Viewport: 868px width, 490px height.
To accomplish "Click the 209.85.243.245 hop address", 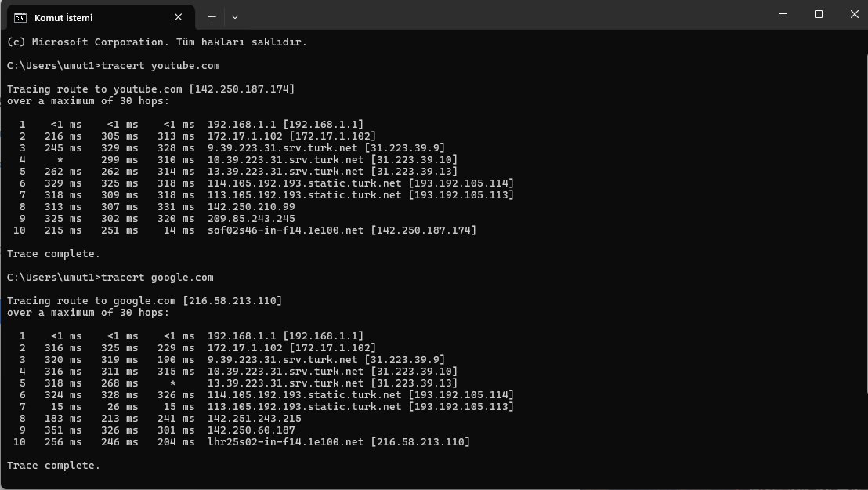I will [x=251, y=219].
